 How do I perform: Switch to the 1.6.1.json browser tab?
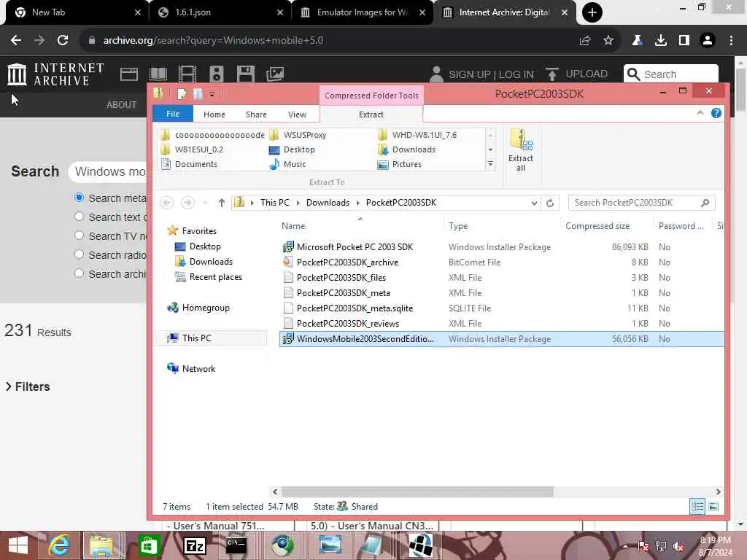pos(219,12)
